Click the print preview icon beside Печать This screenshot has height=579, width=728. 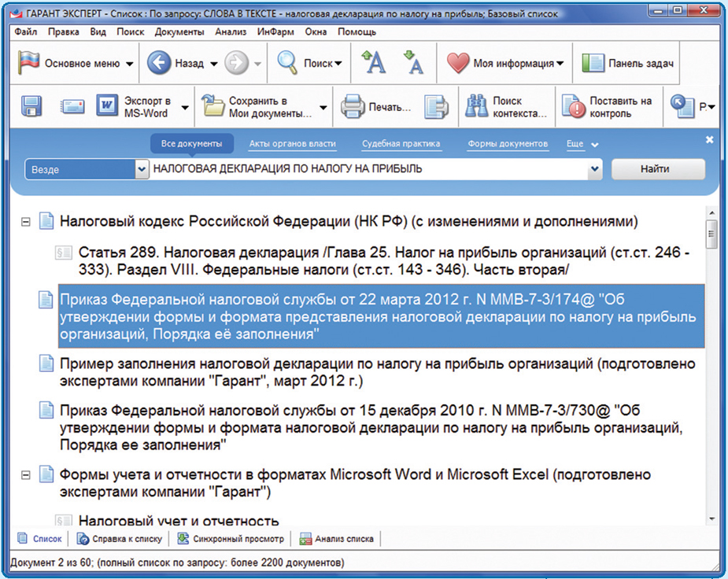[x=435, y=107]
